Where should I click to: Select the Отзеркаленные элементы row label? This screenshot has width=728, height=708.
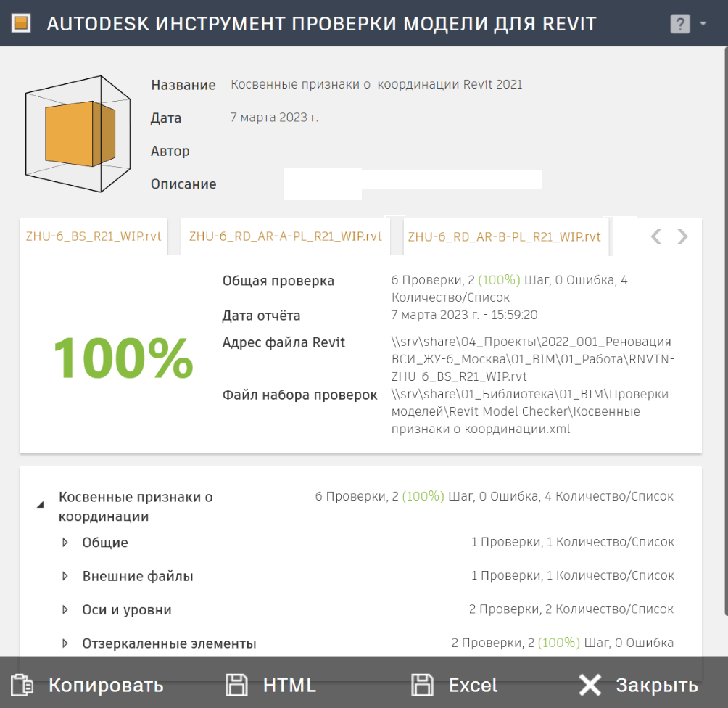(169, 643)
